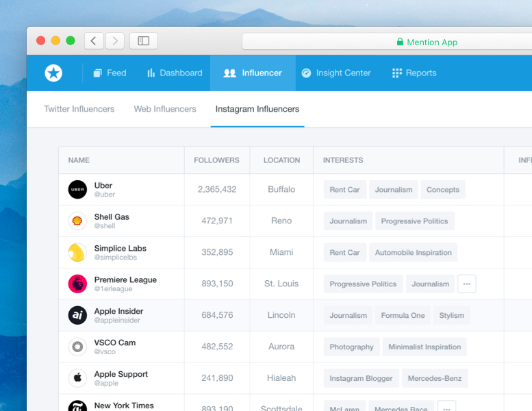Screen dimensions: 532x411
Task: Click the Automobile Inspiration tag
Action: 414,253
